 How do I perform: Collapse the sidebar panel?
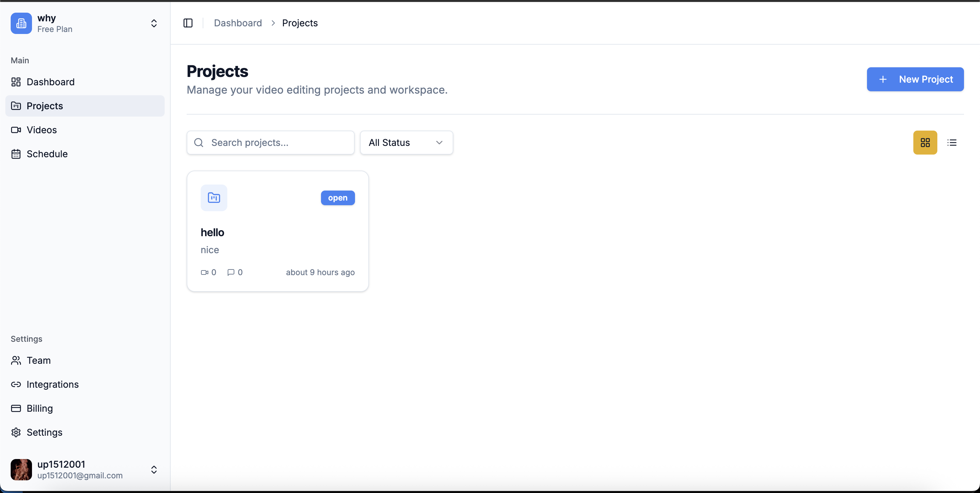(x=188, y=23)
